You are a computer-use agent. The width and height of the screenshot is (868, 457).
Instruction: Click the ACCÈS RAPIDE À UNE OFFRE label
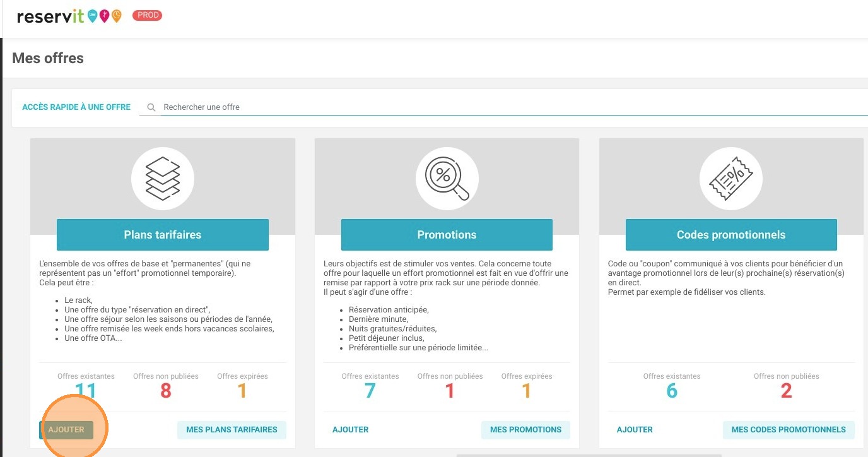[x=76, y=107]
